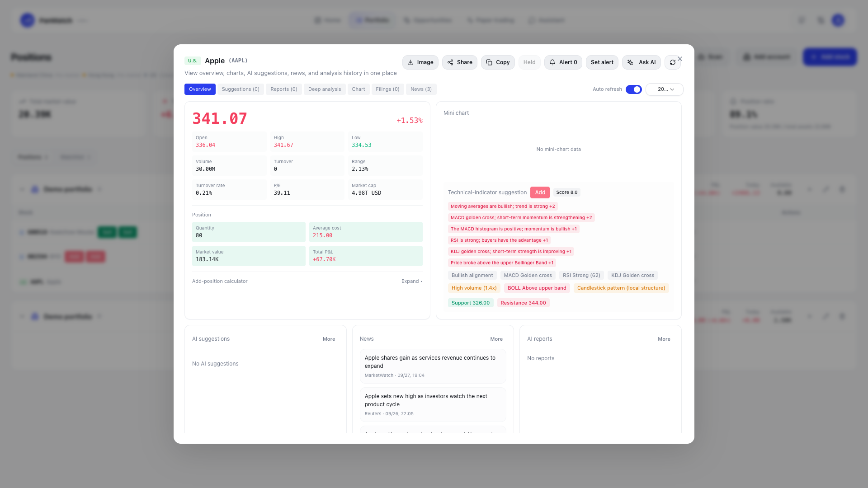The height and width of the screenshot is (488, 868).
Task: Click the red Add suggestion badge
Action: click(540, 192)
